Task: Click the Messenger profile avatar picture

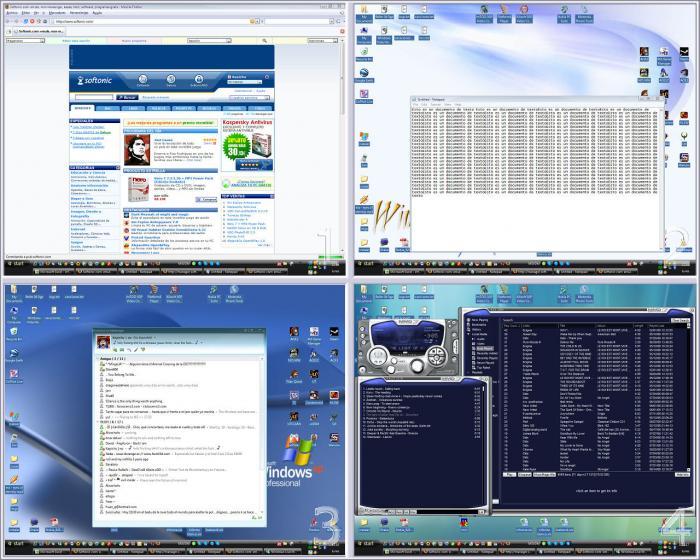Action: 103,342
